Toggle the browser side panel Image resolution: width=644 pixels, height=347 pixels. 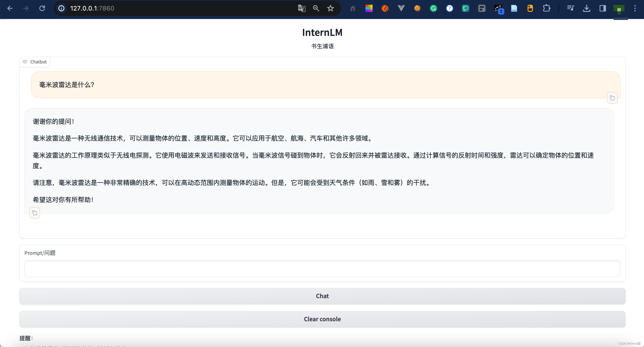(603, 9)
